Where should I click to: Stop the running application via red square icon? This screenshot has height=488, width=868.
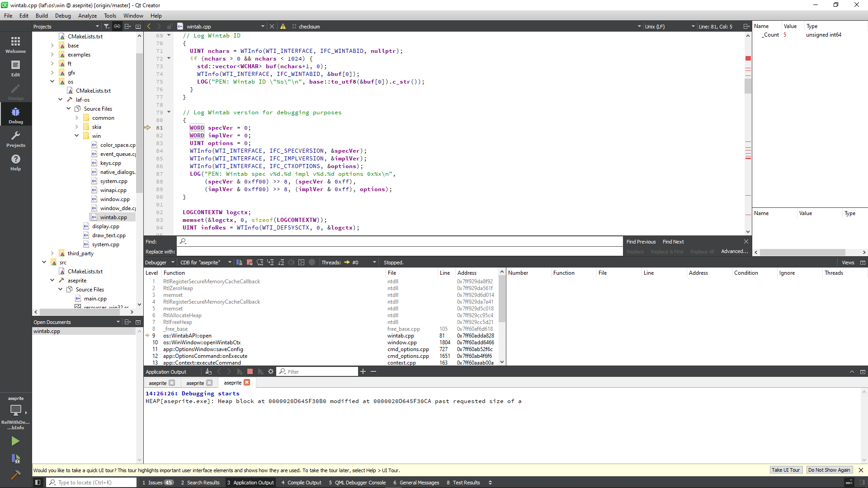coord(250,371)
